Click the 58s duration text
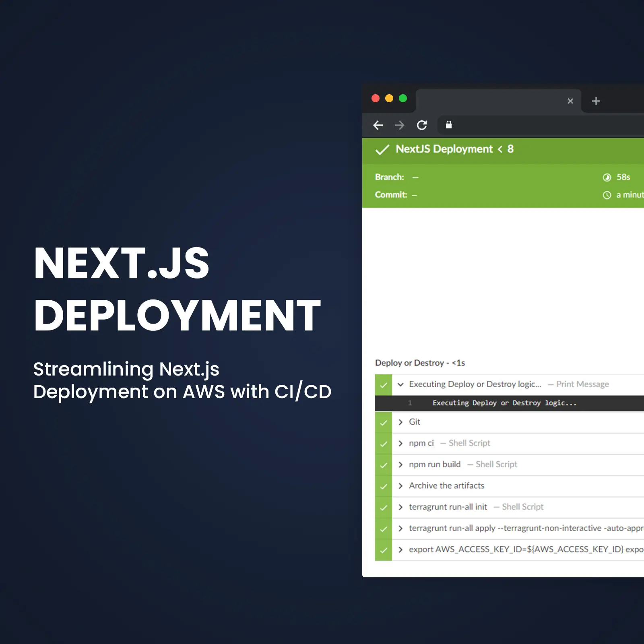The height and width of the screenshot is (644, 644). [x=623, y=177]
